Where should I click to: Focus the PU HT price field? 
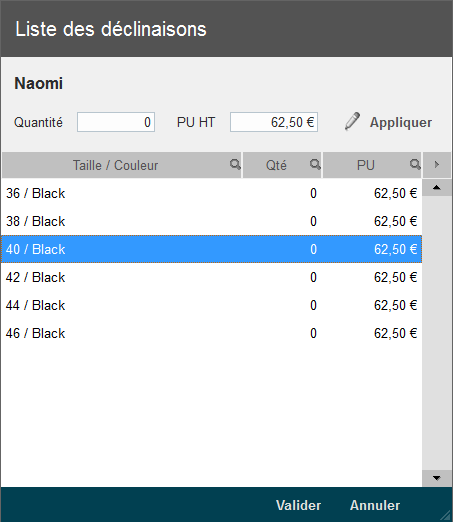pos(274,122)
